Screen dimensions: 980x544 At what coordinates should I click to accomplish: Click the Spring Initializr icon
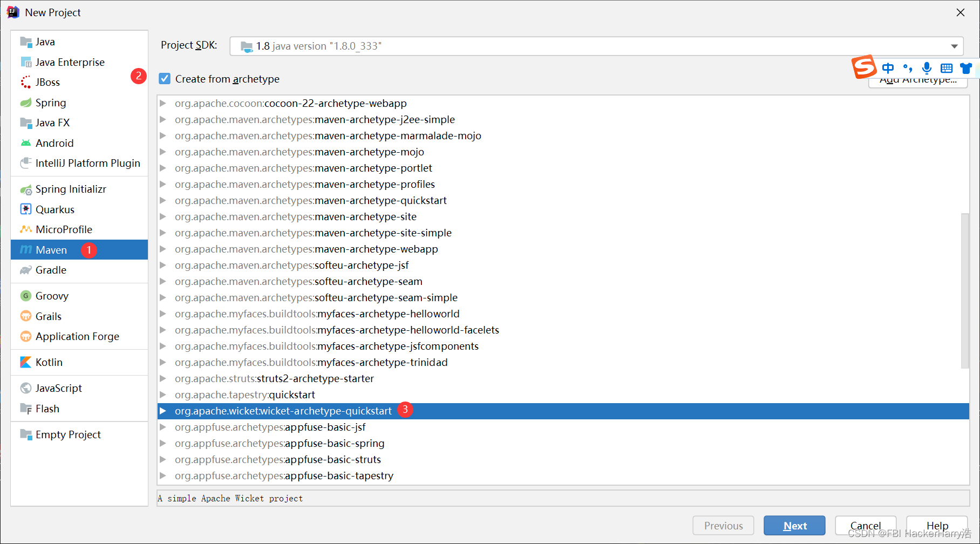tap(26, 189)
